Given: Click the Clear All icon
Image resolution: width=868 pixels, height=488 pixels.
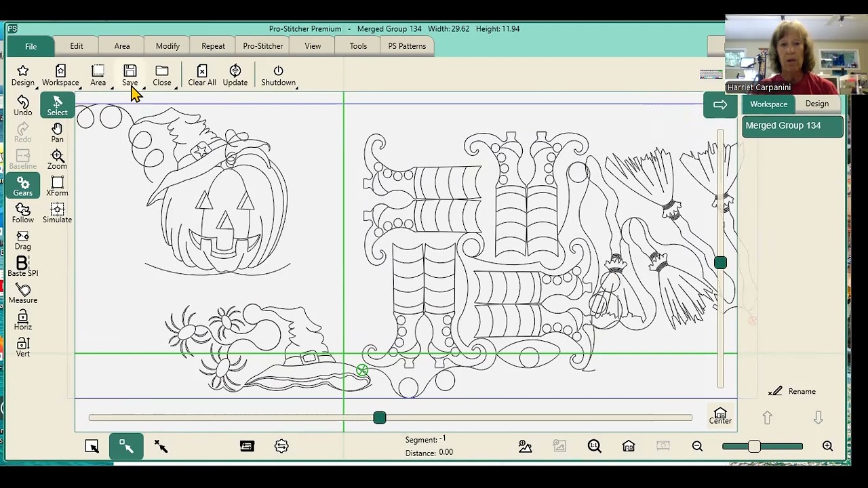Looking at the screenshot, I should (201, 75).
